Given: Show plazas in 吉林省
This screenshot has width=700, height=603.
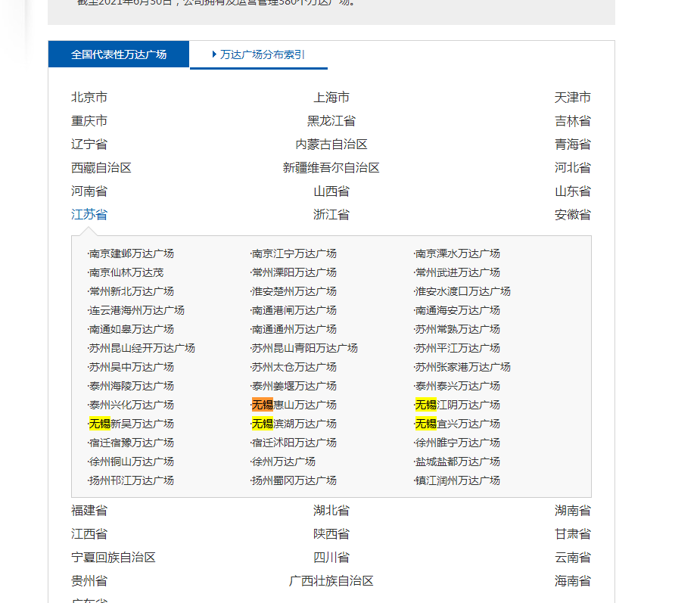Looking at the screenshot, I should (x=573, y=121).
